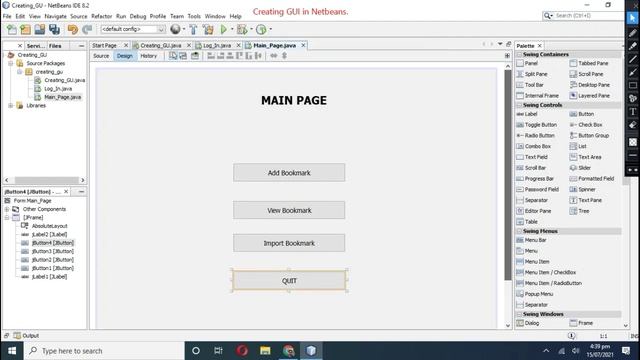The image size is (640, 360).
Task: Pick the Toggle Button component in Palette
Action: point(537,125)
